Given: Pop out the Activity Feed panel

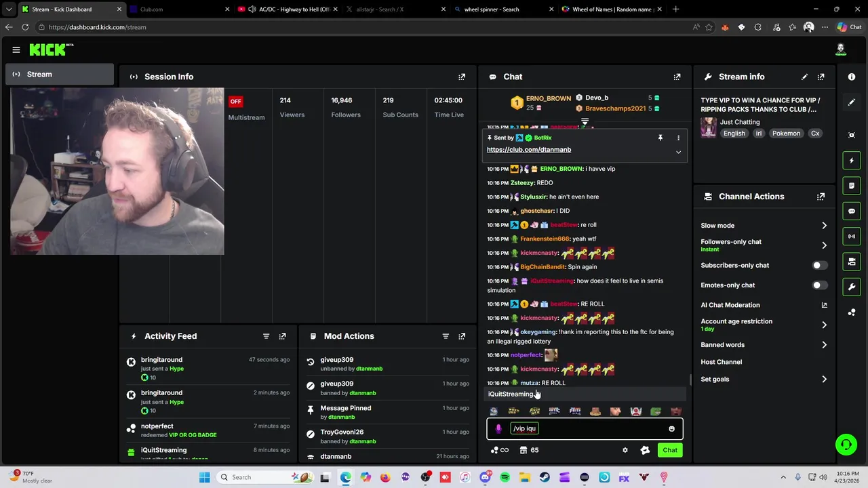Looking at the screenshot, I should [x=282, y=336].
